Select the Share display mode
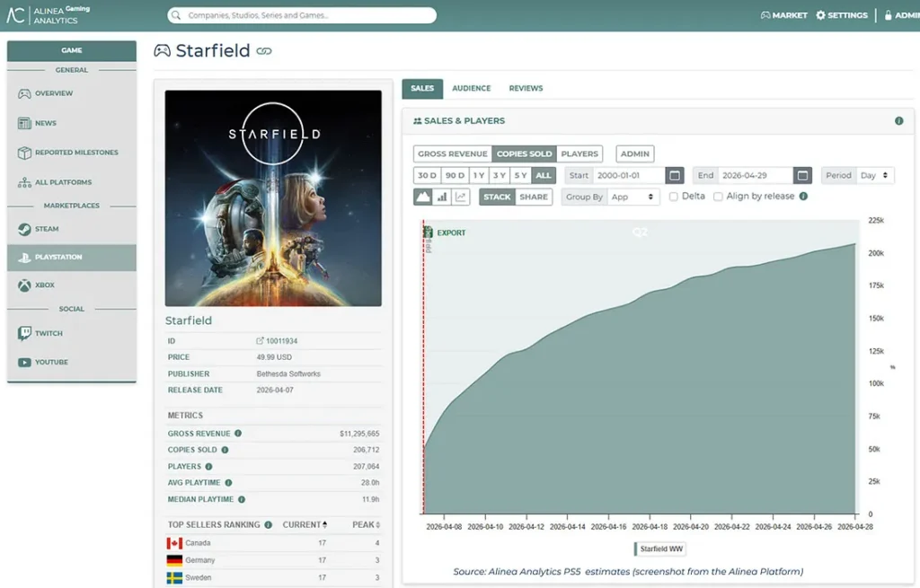This screenshot has width=920, height=588. (x=534, y=197)
